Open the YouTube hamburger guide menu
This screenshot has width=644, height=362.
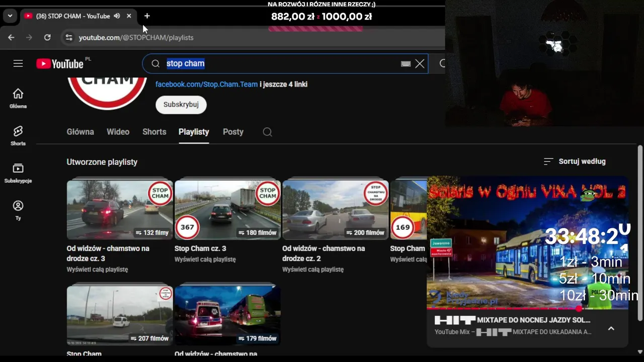tap(18, 63)
